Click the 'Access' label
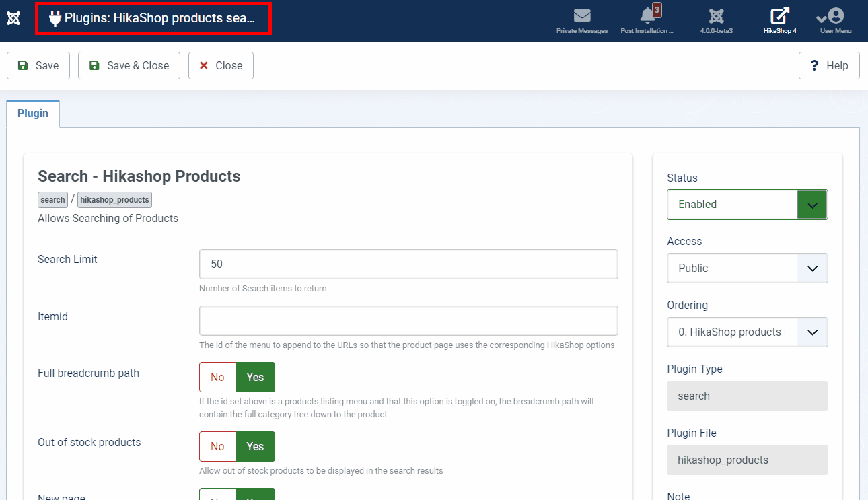 (684, 241)
